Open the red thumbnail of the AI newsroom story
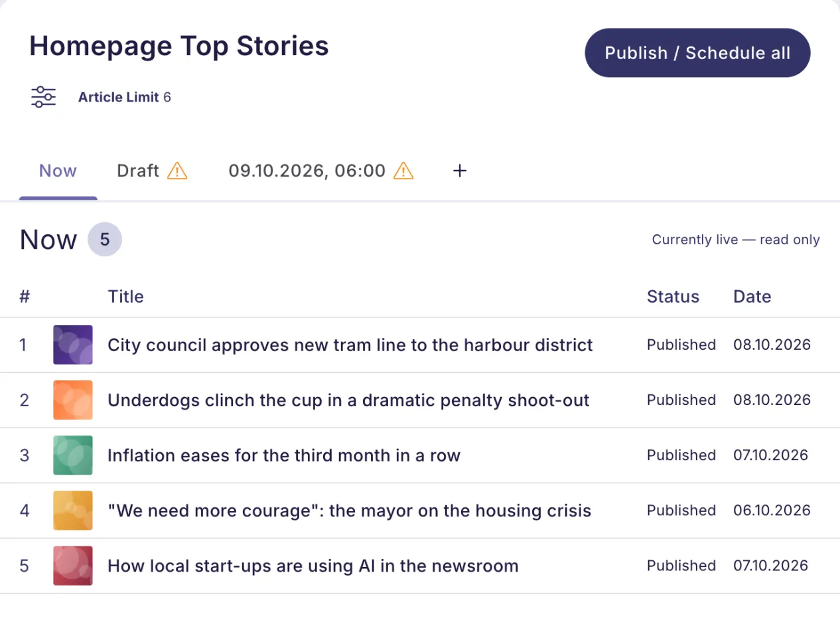This screenshot has width=840, height=632. (x=73, y=566)
